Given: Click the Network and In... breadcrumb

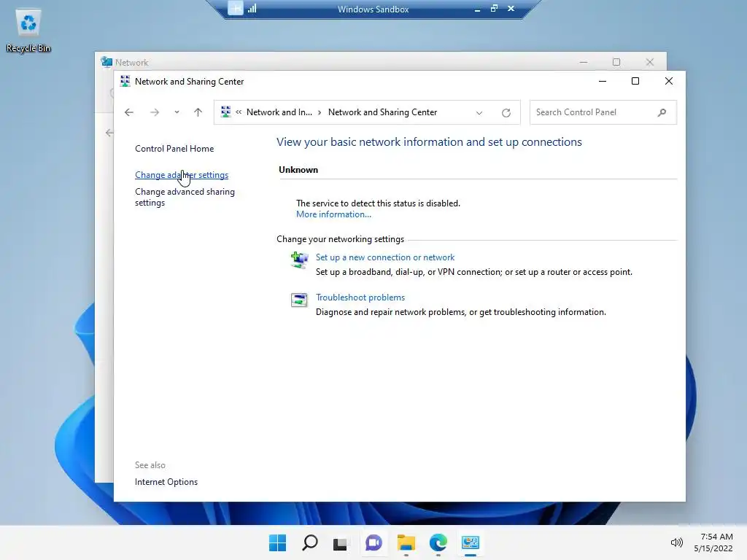Looking at the screenshot, I should click(x=279, y=112).
